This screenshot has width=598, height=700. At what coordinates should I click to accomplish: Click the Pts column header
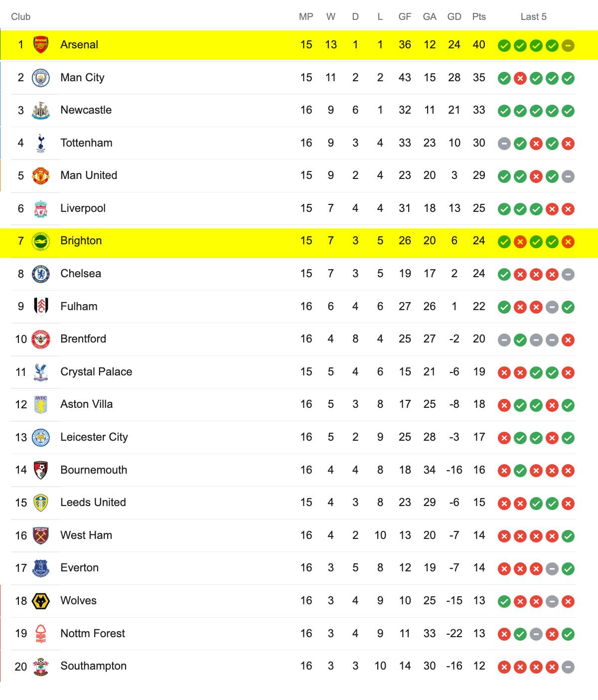pyautogui.click(x=479, y=17)
